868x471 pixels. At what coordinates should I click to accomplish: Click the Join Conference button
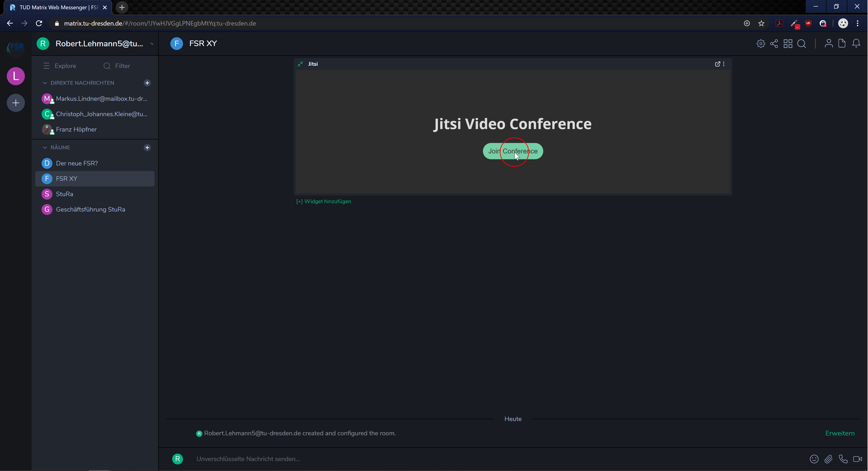[x=513, y=151]
